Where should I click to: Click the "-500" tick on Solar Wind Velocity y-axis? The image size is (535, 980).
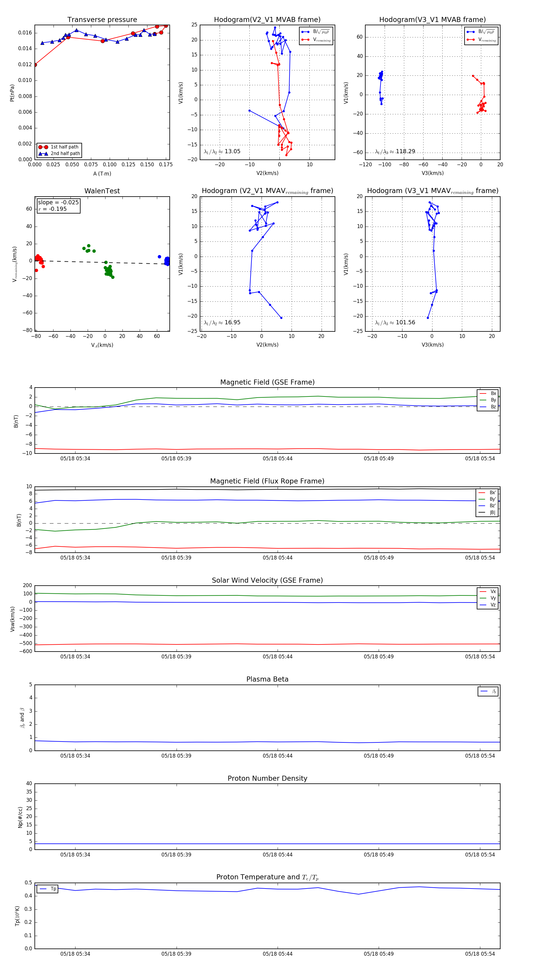tap(25, 643)
